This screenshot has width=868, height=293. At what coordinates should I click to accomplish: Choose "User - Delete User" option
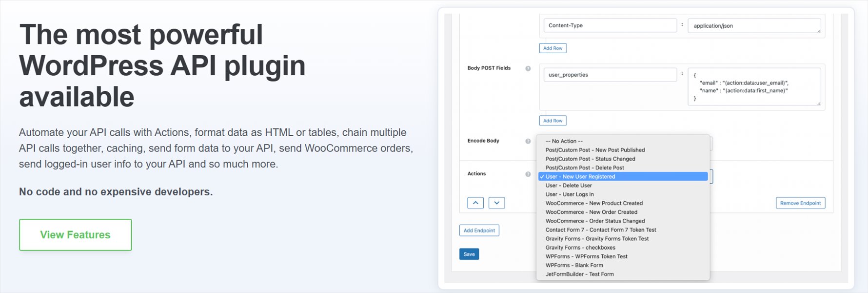tap(569, 186)
